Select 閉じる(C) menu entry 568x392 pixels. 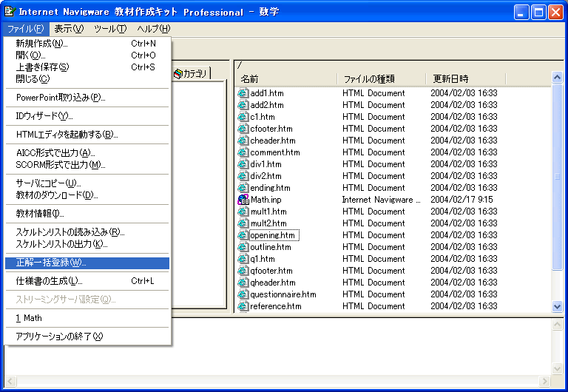point(87,79)
